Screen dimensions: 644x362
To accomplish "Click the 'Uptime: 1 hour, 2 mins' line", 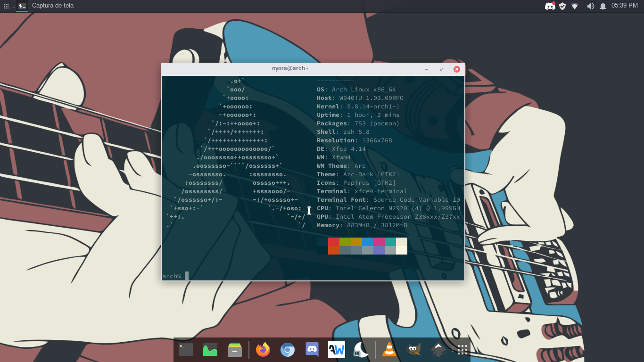I will coord(358,115).
